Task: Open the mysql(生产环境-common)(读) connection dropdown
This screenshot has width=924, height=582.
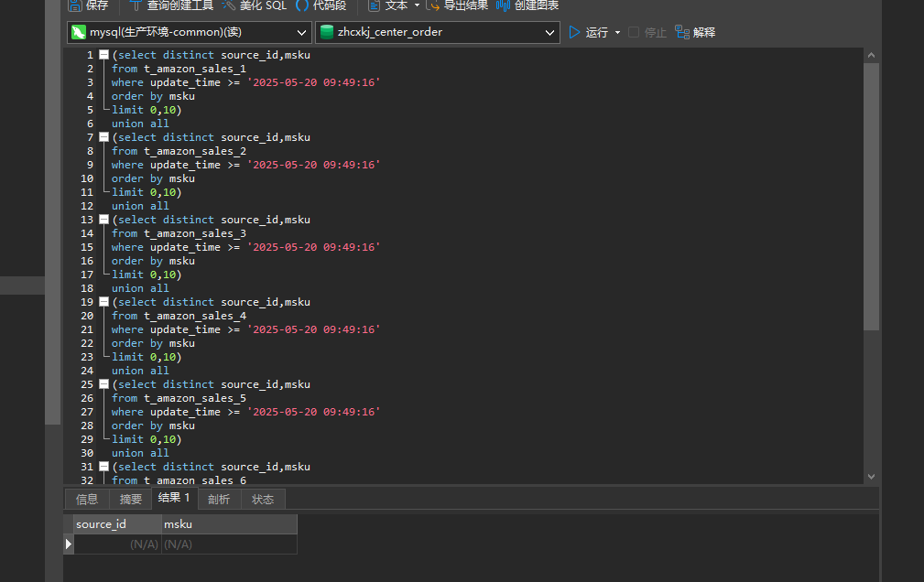Action: (190, 32)
